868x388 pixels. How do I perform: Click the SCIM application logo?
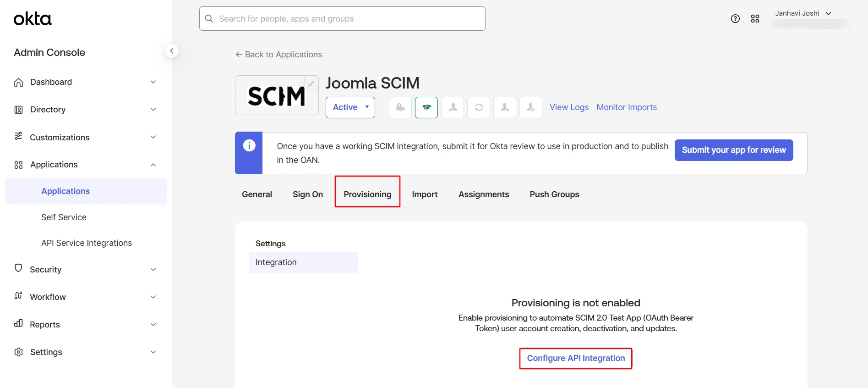[x=277, y=96]
